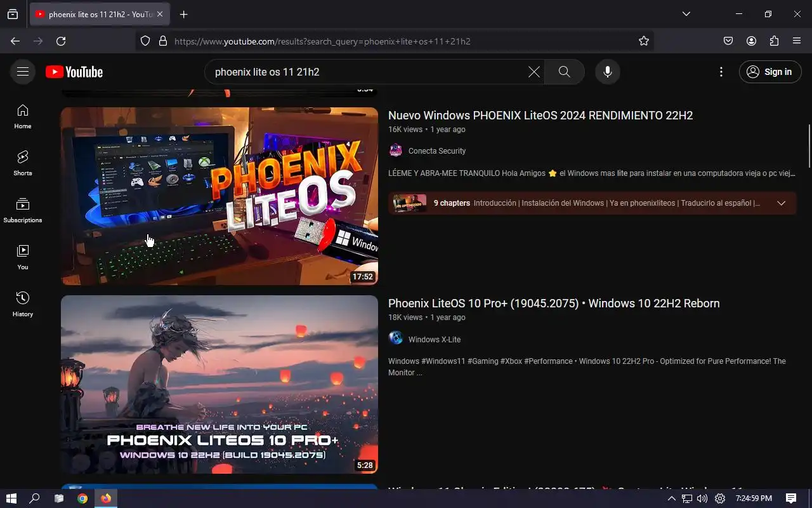Go back in browser history

(15, 41)
